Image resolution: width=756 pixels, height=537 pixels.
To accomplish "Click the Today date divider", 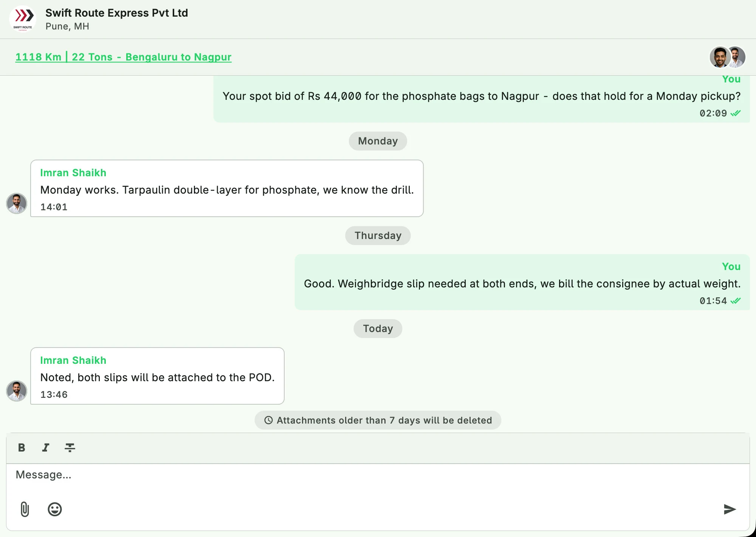I will click(378, 329).
